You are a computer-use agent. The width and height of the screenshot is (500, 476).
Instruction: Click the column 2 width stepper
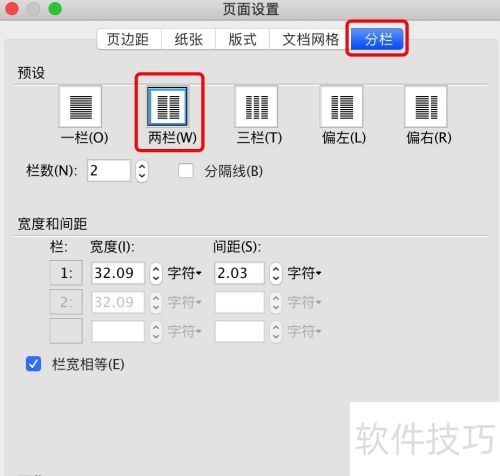click(156, 302)
